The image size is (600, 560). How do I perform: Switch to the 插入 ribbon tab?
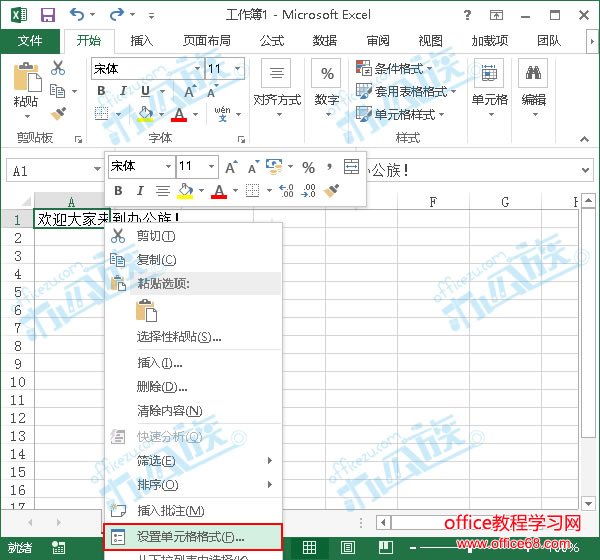coord(142,40)
